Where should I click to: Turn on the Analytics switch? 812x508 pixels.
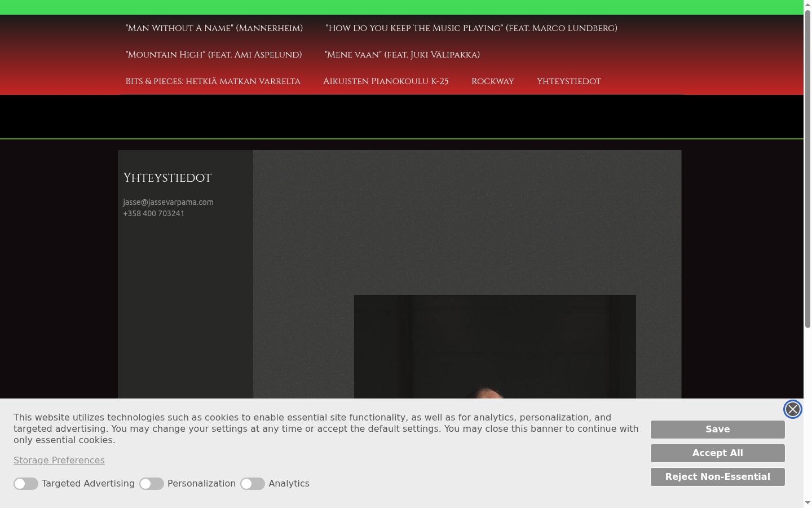253,484
